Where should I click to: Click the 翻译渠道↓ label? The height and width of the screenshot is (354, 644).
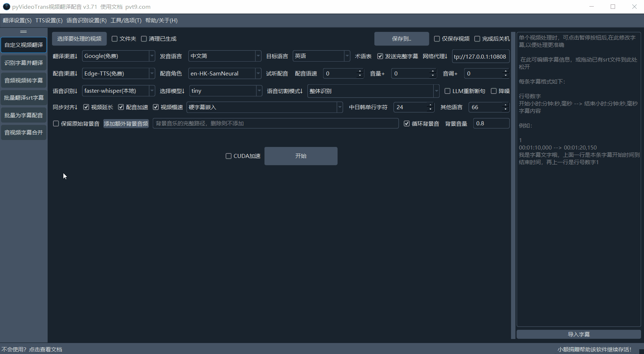pos(65,56)
